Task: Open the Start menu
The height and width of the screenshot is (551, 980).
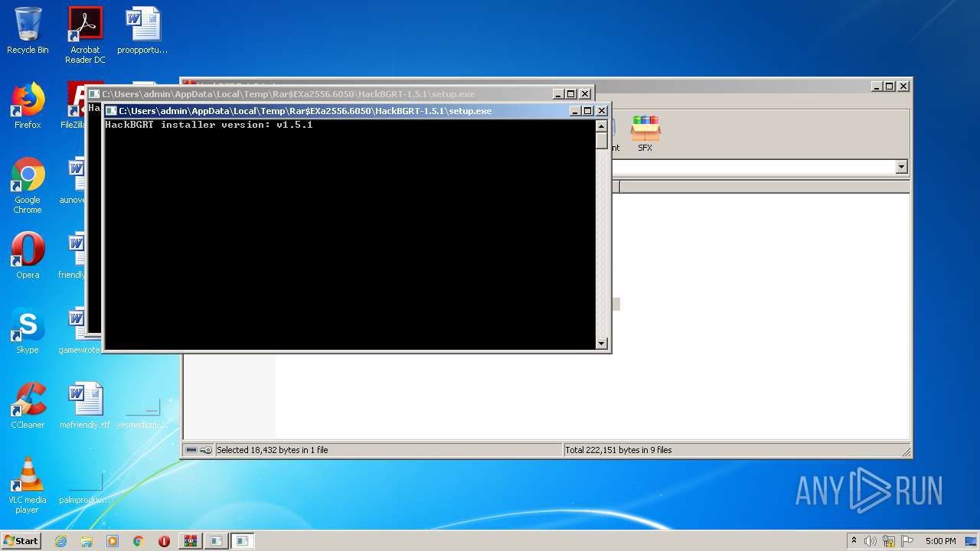Action: 21,541
